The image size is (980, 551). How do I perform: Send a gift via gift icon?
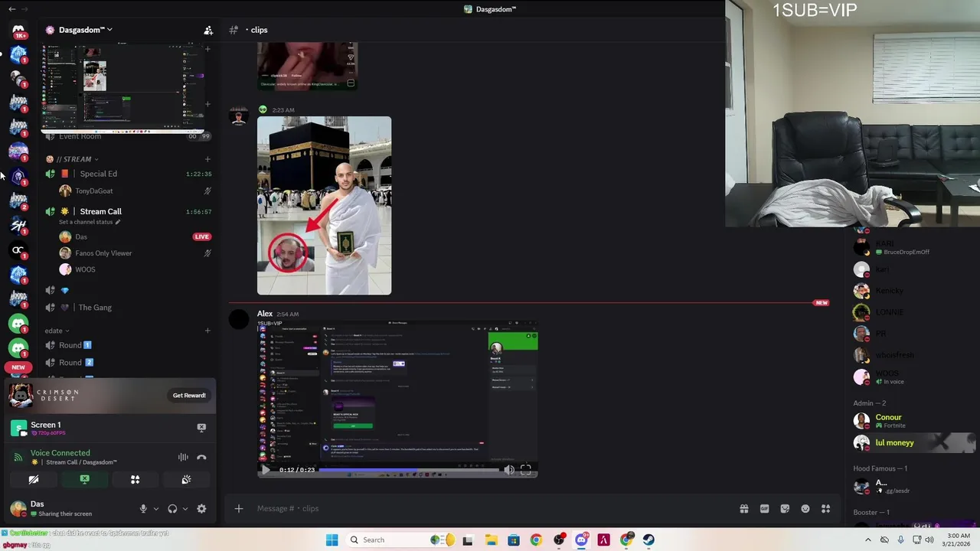743,509
